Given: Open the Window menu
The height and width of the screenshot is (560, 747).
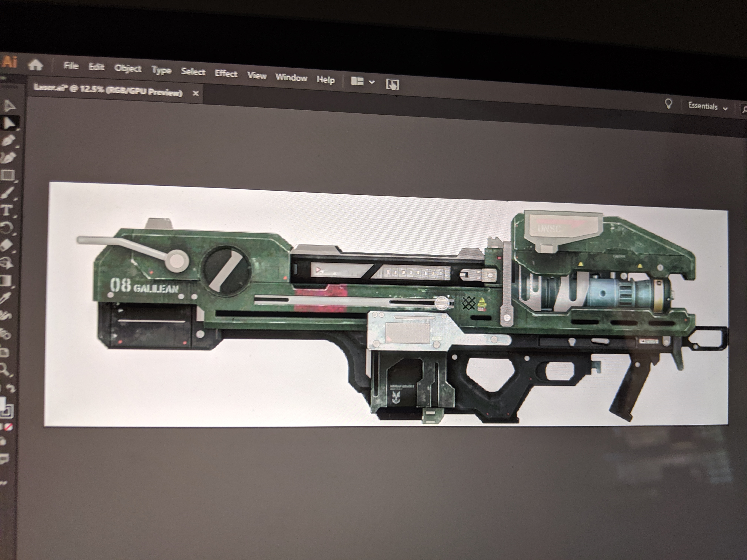Looking at the screenshot, I should (291, 78).
